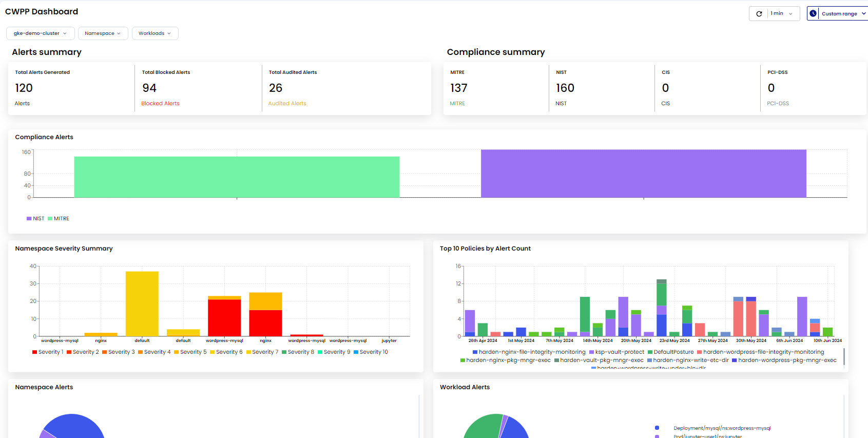Click harden-nginx-file-integrity-monitoring legend square
The height and width of the screenshot is (438, 868).
tap(475, 352)
